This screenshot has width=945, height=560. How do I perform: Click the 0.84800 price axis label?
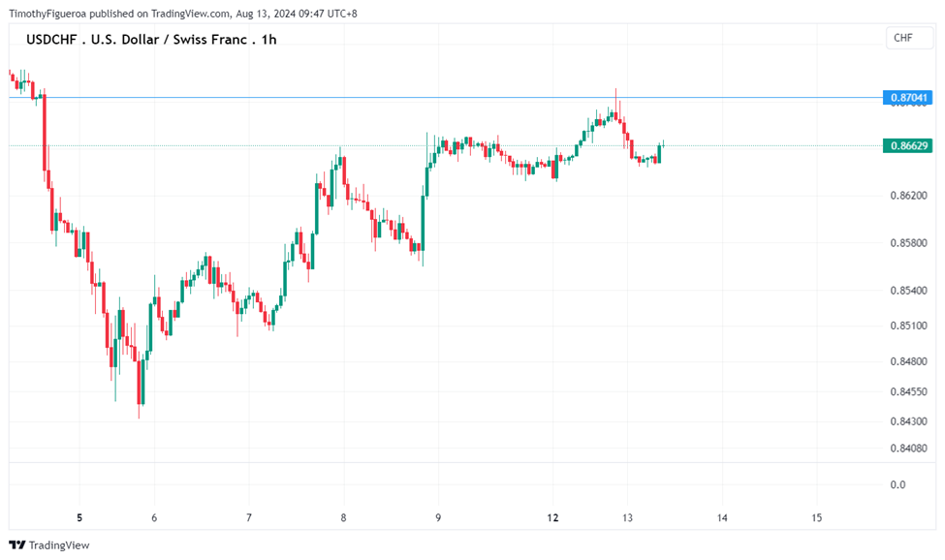pyautogui.click(x=910, y=362)
